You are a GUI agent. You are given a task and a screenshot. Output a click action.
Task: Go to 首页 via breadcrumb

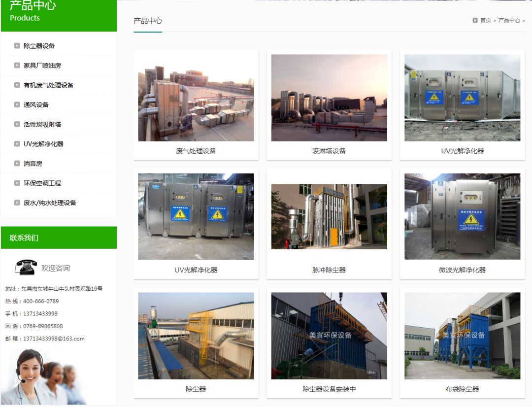pyautogui.click(x=485, y=20)
